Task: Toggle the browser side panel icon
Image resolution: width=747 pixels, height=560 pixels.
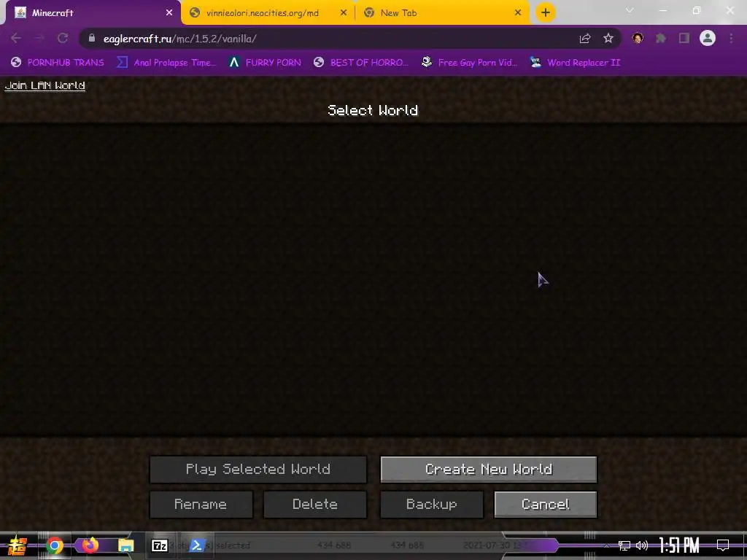Action: tap(684, 38)
